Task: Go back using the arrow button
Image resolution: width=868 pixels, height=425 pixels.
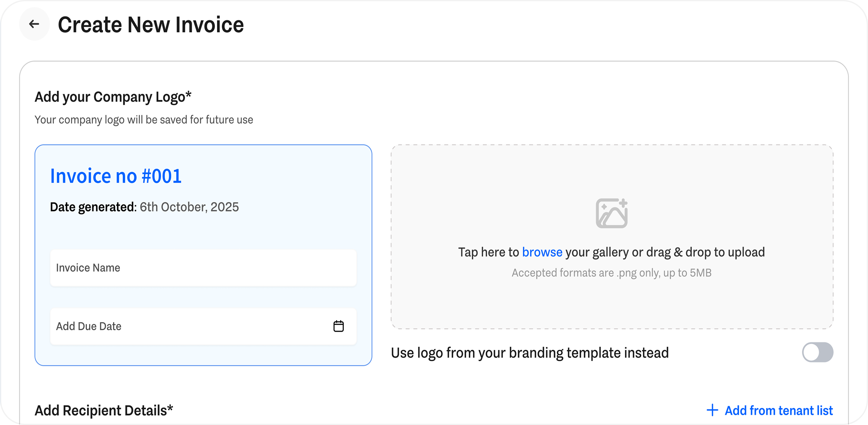Action: click(34, 24)
